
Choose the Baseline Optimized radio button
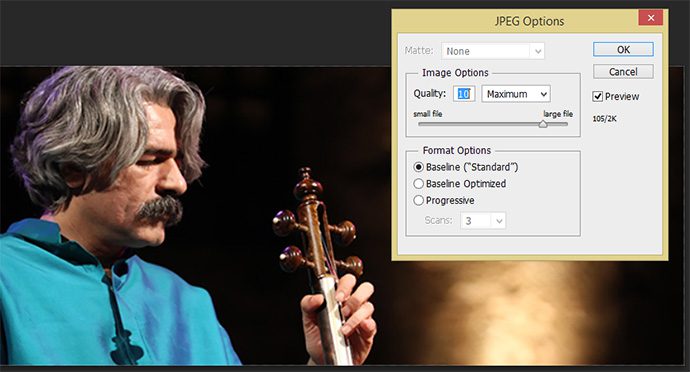pos(418,184)
